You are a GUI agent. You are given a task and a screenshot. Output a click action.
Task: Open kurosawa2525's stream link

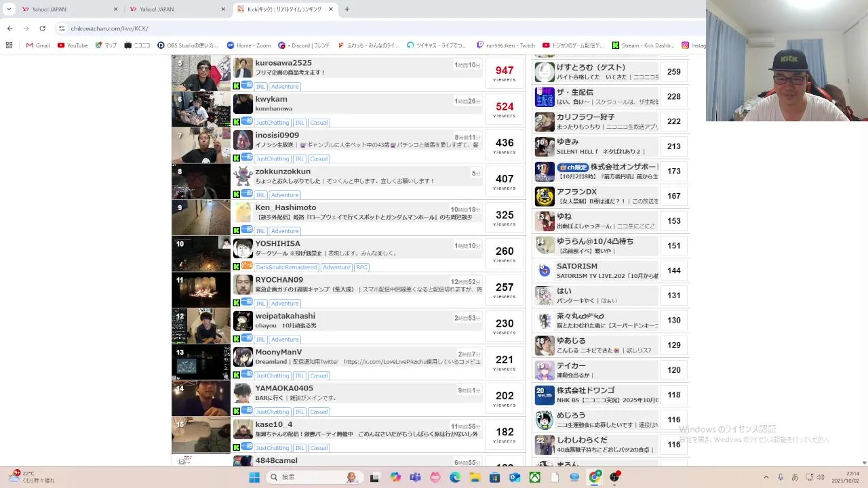click(283, 63)
